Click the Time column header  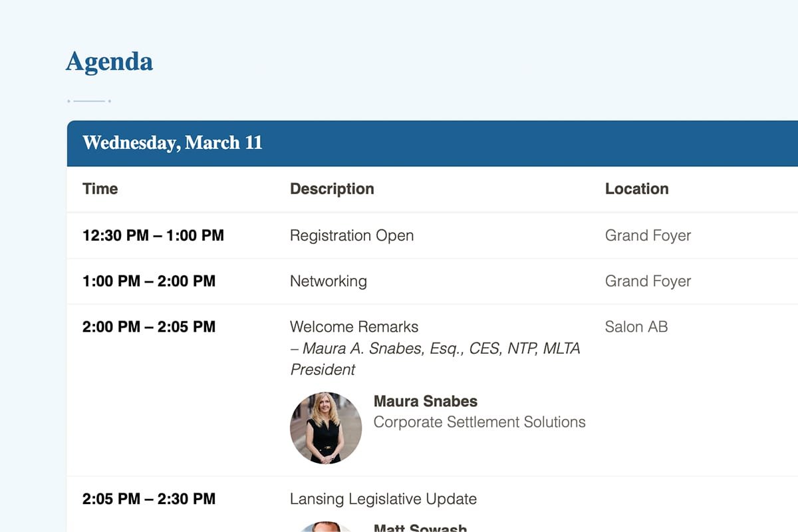click(x=100, y=189)
